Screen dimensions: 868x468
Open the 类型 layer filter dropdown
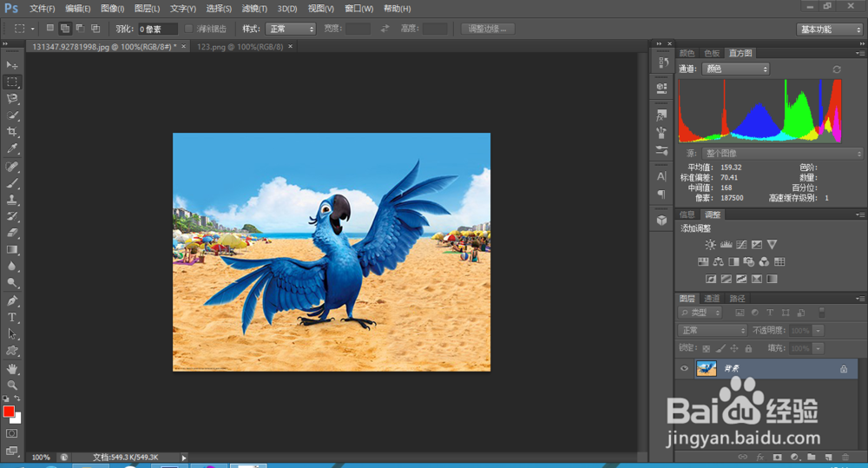[700, 313]
